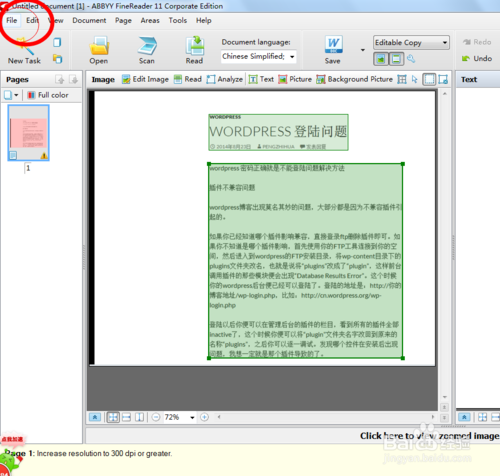Click the Undo button
Screen dimensions: 500x476
[477, 59]
